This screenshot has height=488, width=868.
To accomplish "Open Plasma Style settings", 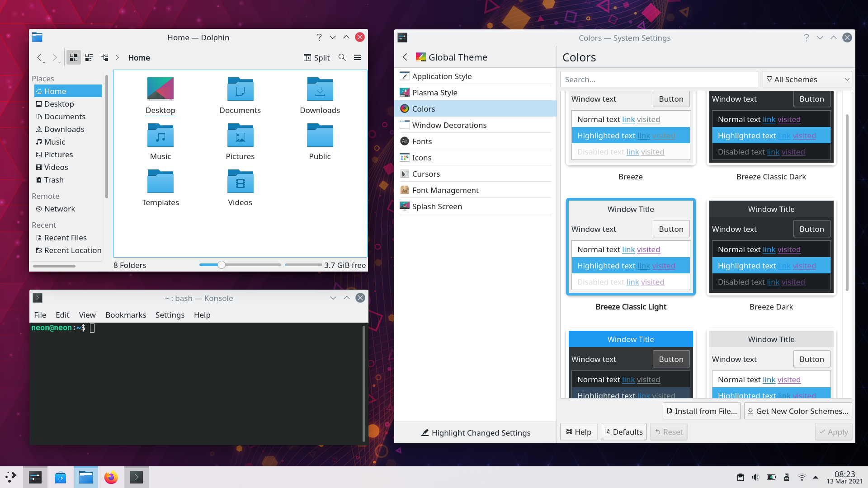I will pyautogui.click(x=475, y=93).
